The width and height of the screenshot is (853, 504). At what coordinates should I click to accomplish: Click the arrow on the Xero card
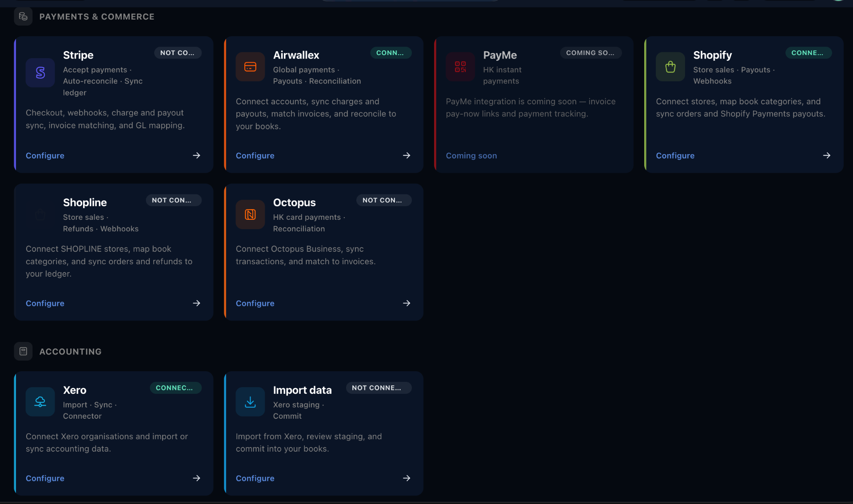tap(196, 478)
